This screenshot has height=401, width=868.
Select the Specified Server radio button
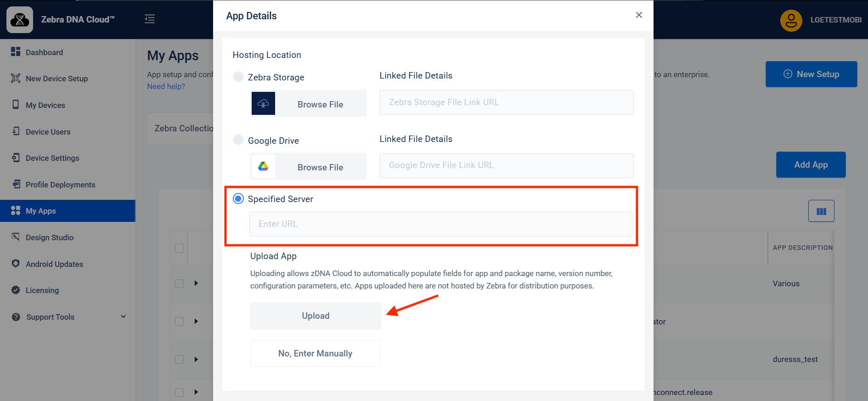238,199
